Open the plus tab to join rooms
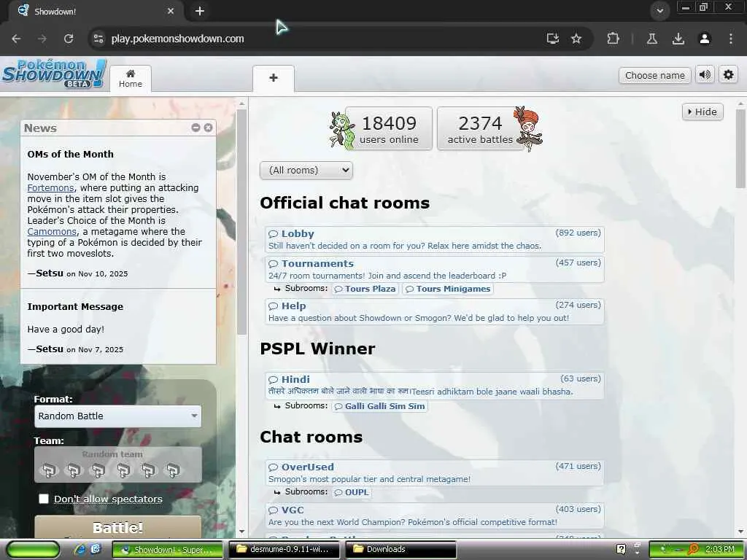This screenshot has width=747, height=560. [x=274, y=78]
